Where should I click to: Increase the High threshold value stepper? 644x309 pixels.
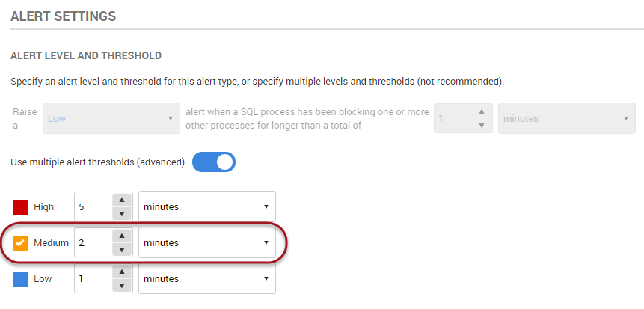[121, 200]
